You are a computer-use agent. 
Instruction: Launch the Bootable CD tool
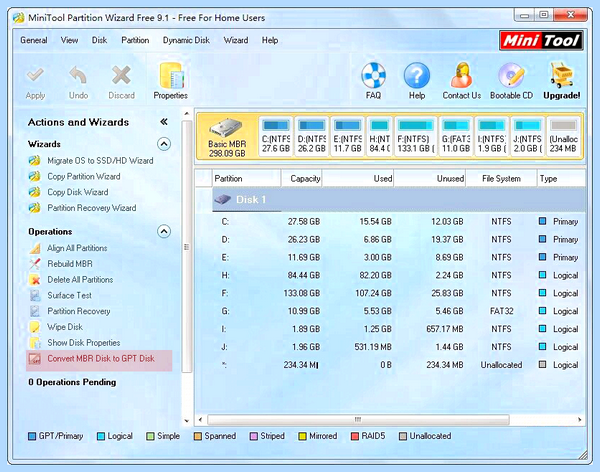tap(511, 75)
